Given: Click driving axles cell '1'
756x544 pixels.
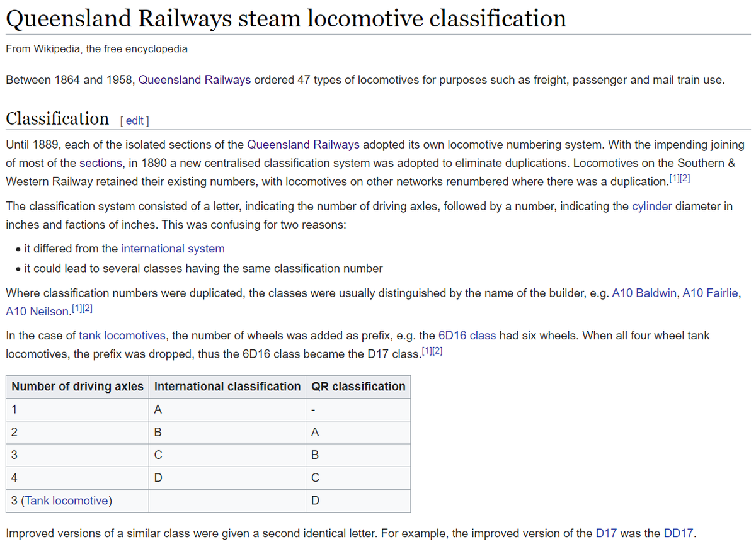Looking at the screenshot, I should click(77, 409).
